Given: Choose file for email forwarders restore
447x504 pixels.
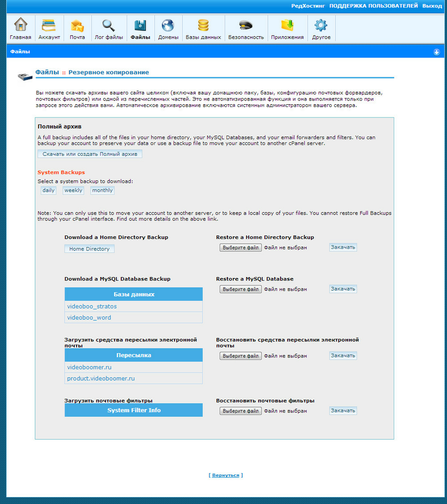Looking at the screenshot, I should (241, 356).
